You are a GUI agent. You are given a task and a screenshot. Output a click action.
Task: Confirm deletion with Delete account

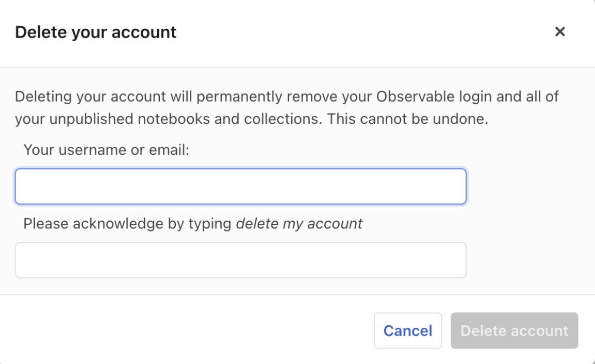click(x=514, y=330)
